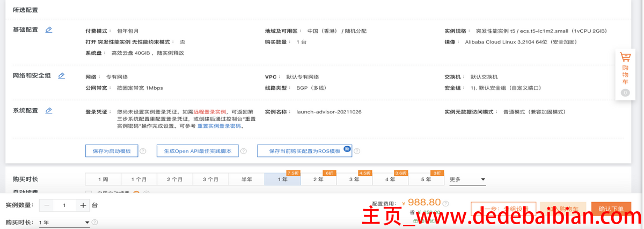Show help for 保存当前购买配置为ROS模板

click(357, 151)
